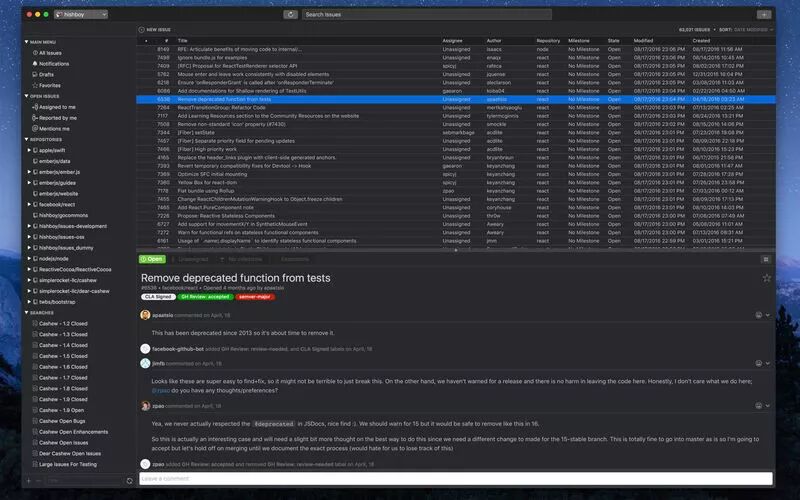Click the Unassigned button in issue bar
The height and width of the screenshot is (500, 800).
click(191, 259)
